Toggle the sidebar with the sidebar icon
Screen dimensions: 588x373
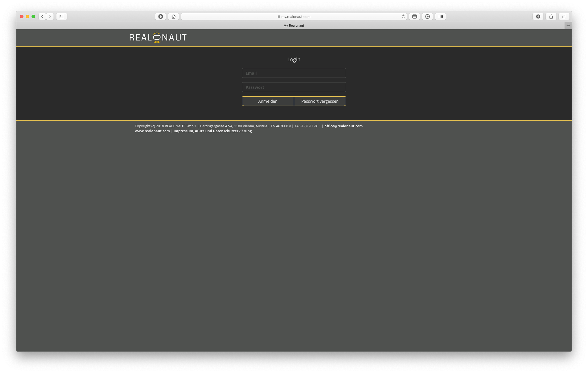[62, 16]
